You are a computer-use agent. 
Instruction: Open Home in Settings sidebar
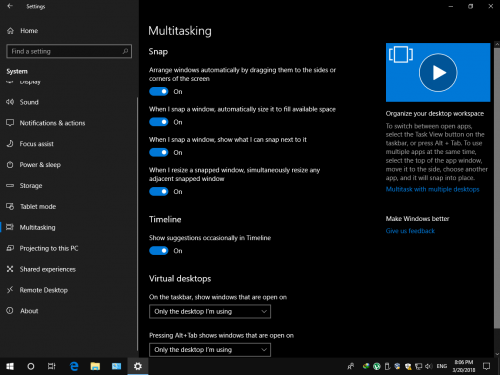(29, 31)
